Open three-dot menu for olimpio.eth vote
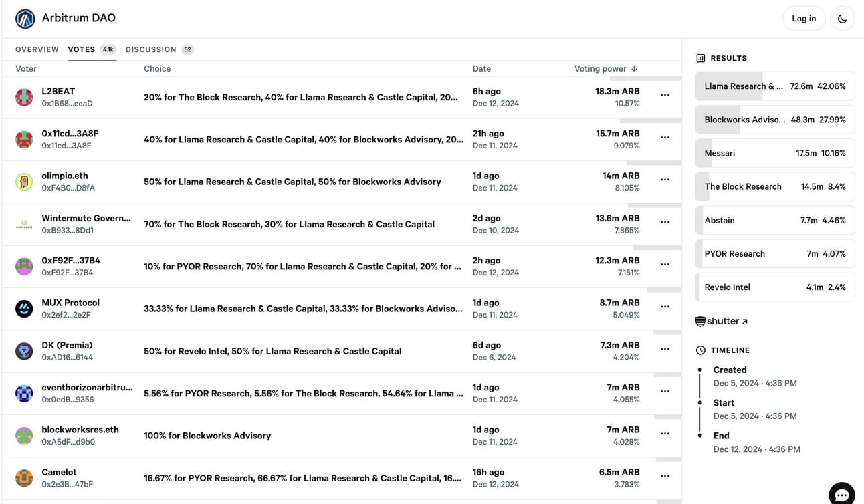 click(x=665, y=180)
